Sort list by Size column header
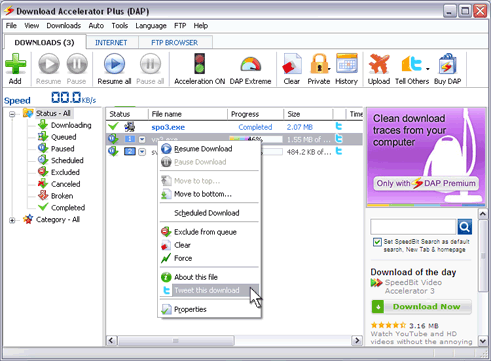This screenshot has width=491, height=361. pos(308,114)
